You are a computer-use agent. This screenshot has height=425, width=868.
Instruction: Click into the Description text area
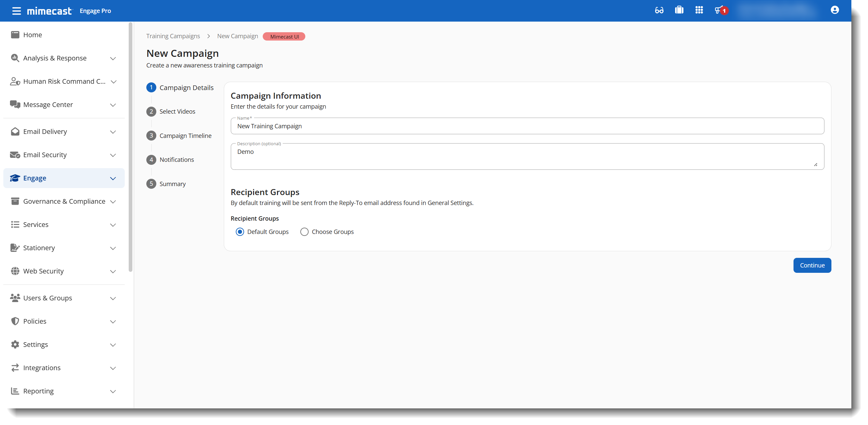(x=527, y=156)
